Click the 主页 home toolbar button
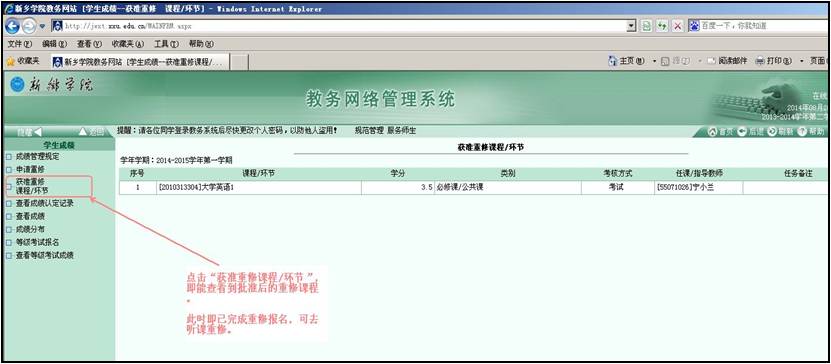The width and height of the screenshot is (831, 364). (627, 61)
